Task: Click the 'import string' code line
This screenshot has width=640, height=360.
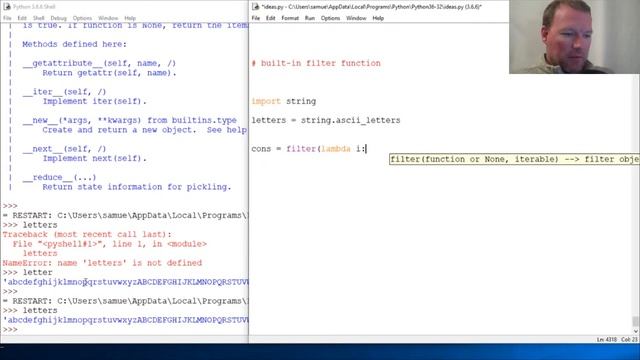Action: pyautogui.click(x=284, y=101)
